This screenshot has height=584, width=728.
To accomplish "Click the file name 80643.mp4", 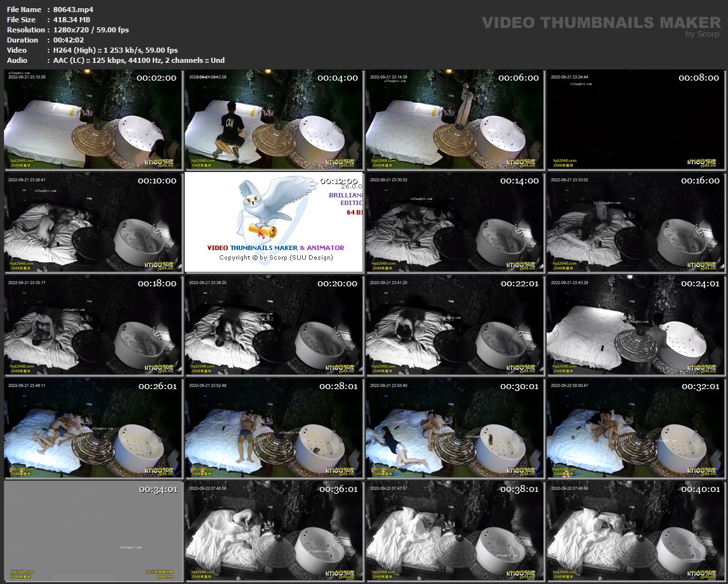I will point(73,10).
